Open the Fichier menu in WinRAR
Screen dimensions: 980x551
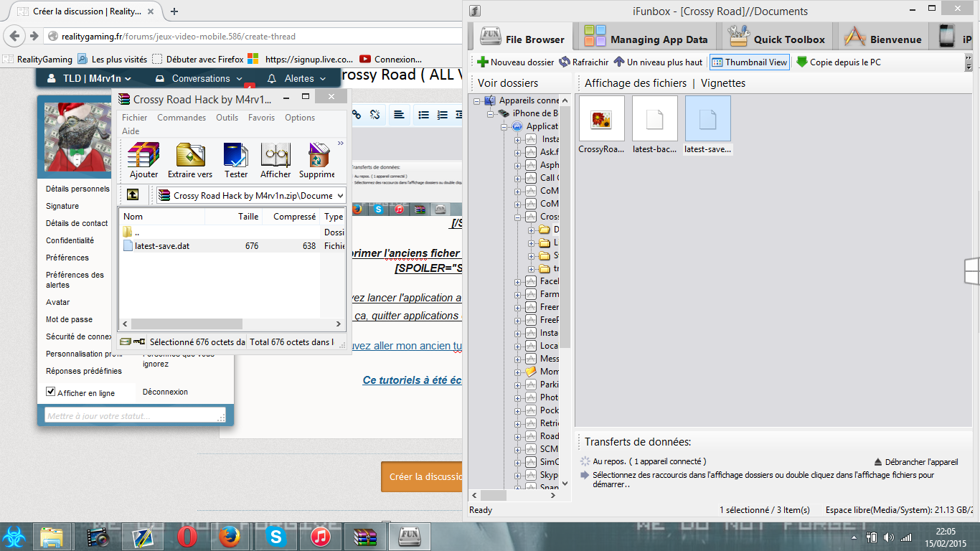click(x=134, y=118)
